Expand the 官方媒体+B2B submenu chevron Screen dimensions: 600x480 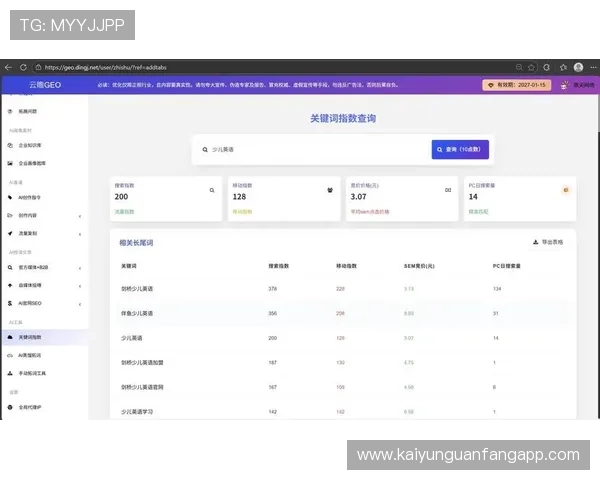coord(80,268)
